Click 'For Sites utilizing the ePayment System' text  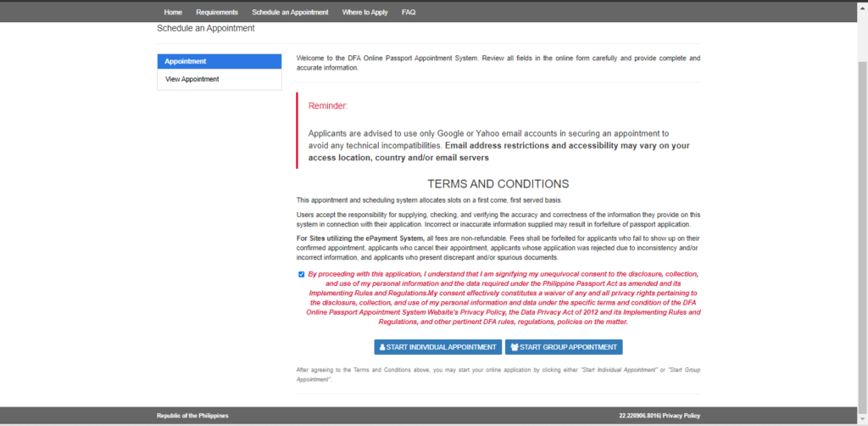coord(360,238)
